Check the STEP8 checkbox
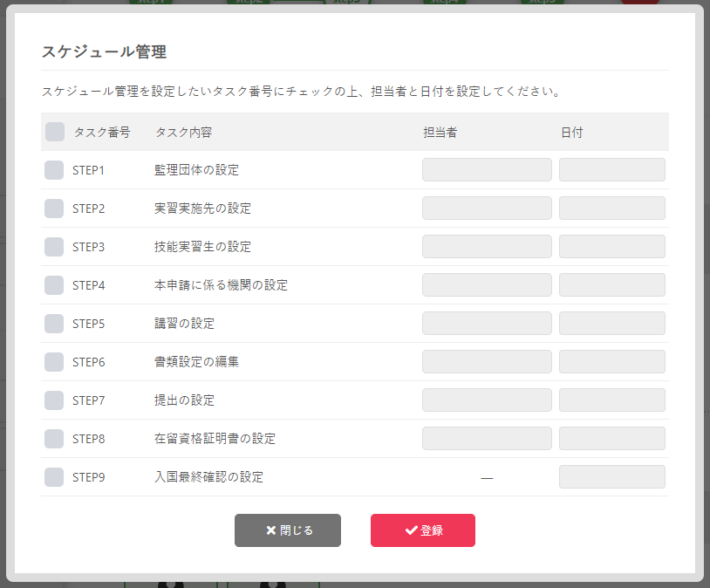 (54, 439)
